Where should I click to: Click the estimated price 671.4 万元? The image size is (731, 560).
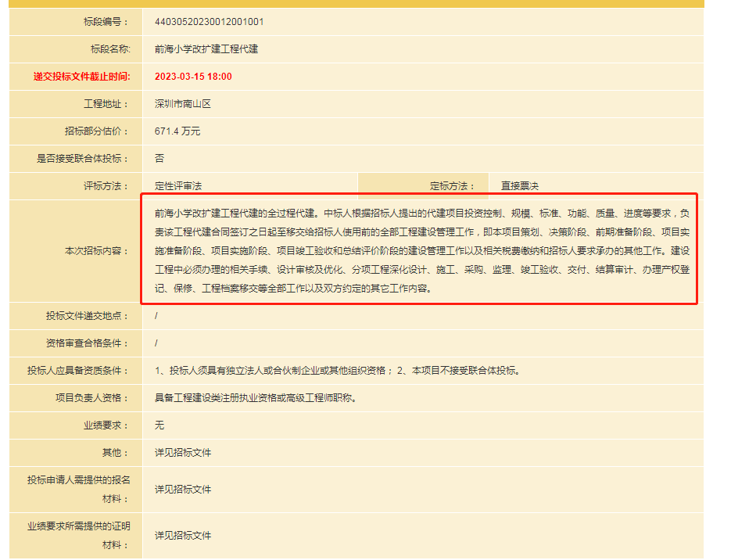coord(177,131)
